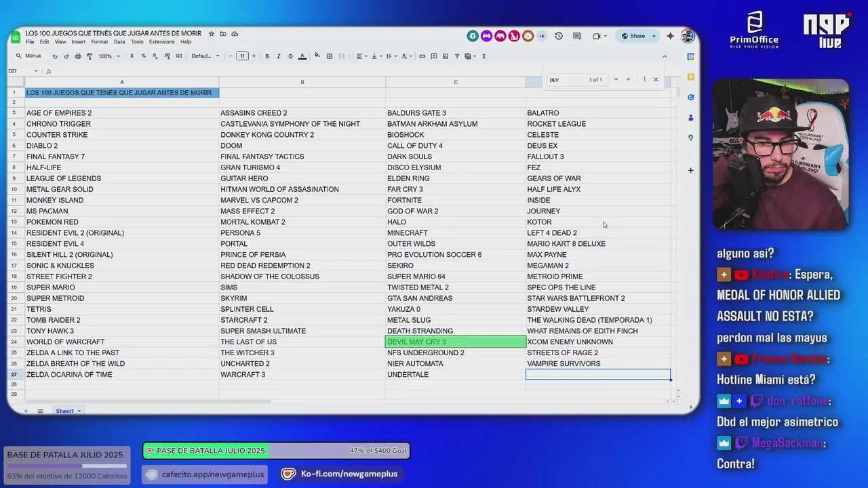Insert a comment from the toolbar

[434, 56]
